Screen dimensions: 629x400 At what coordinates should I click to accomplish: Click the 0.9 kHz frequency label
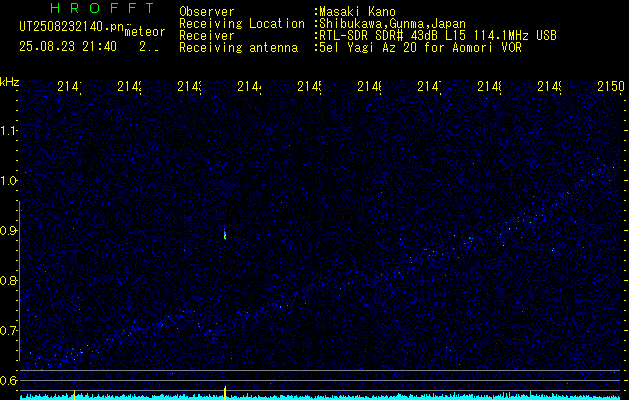8,230
